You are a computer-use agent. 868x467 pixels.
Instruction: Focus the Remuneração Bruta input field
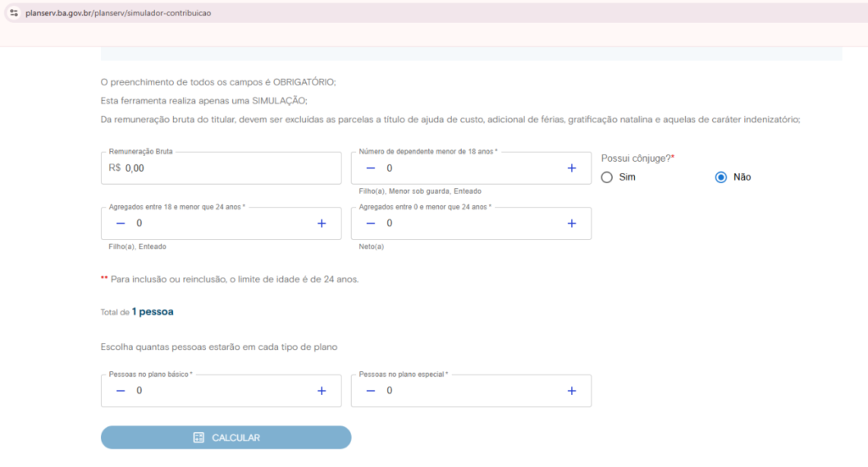click(220, 169)
